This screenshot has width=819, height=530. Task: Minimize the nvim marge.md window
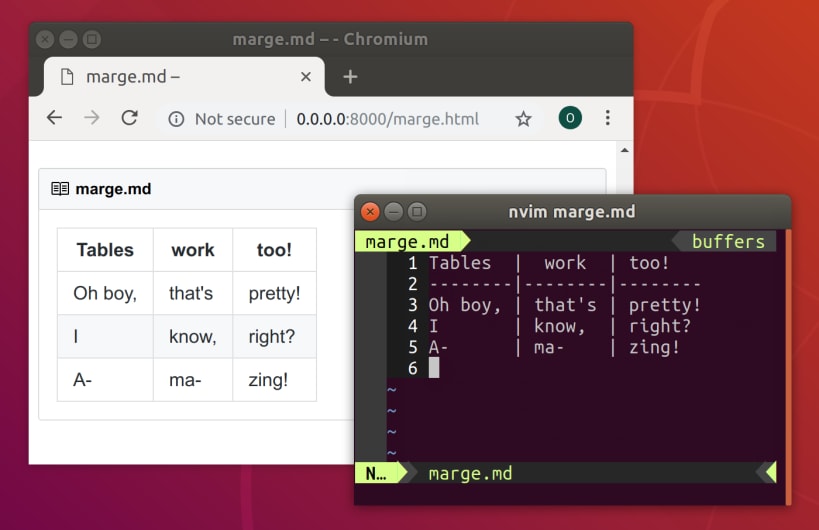(393, 211)
